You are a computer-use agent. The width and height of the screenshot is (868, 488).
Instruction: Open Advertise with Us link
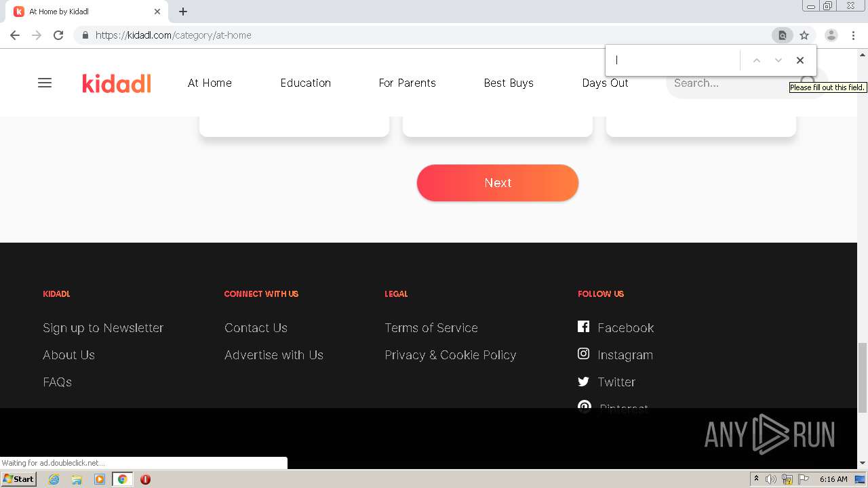click(274, 355)
